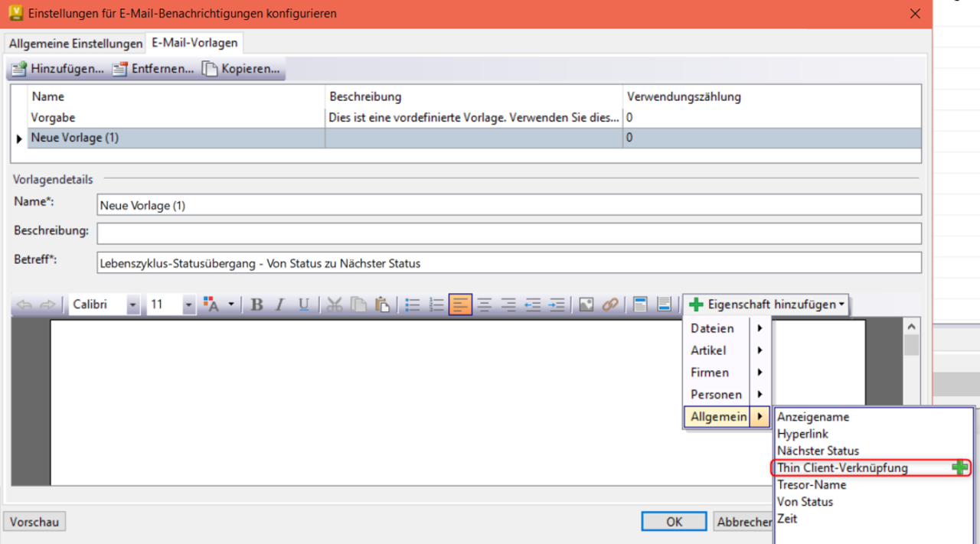Select Thin Client-Verknüpfung from the menu
The width and height of the screenshot is (980, 544).
pos(842,467)
